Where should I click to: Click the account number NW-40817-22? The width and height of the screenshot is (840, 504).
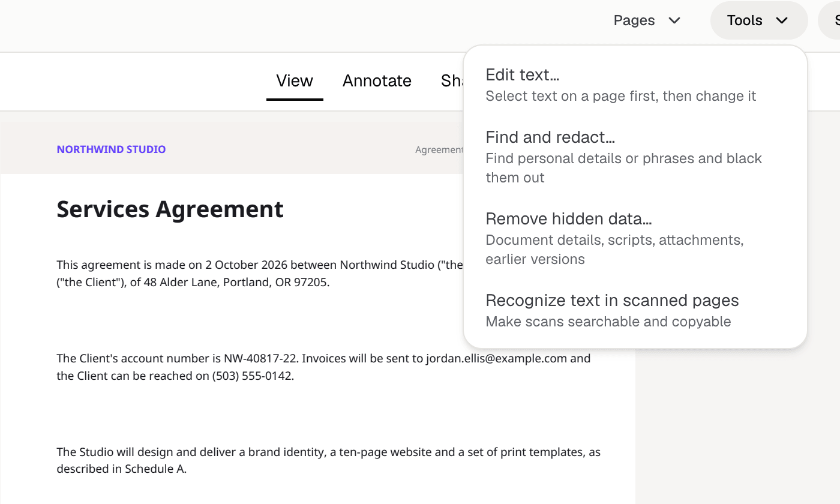260,359
